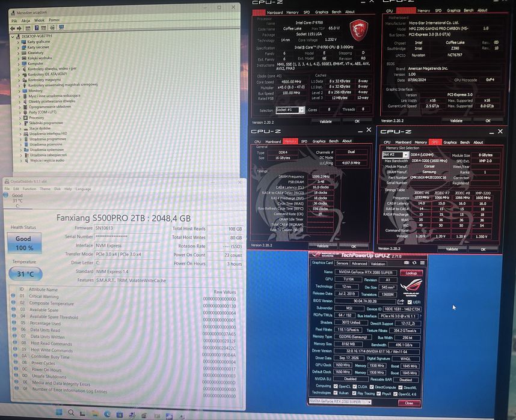Toggle the PhysX checkbox in GPU-Z
The width and height of the screenshot is (516, 420).
[378, 394]
